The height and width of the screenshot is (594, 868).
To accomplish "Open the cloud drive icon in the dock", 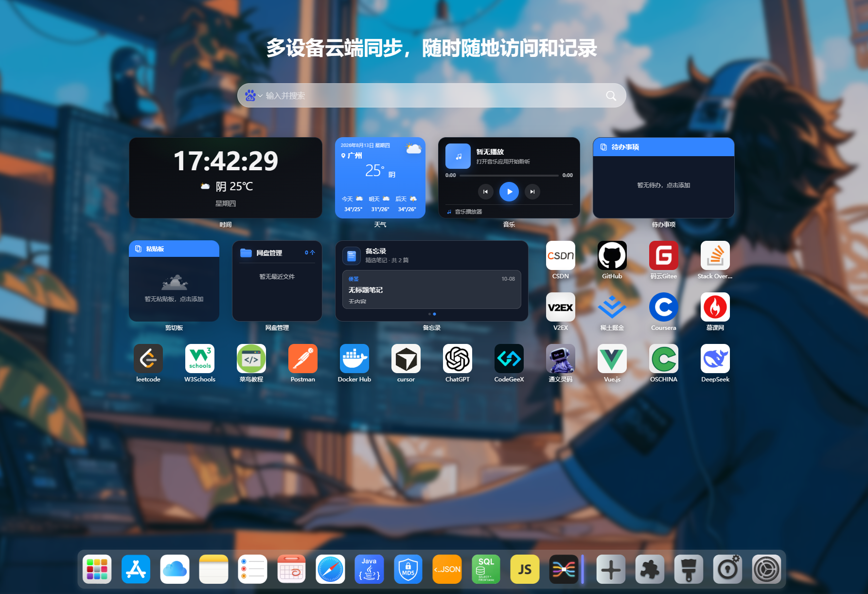I will [x=175, y=569].
